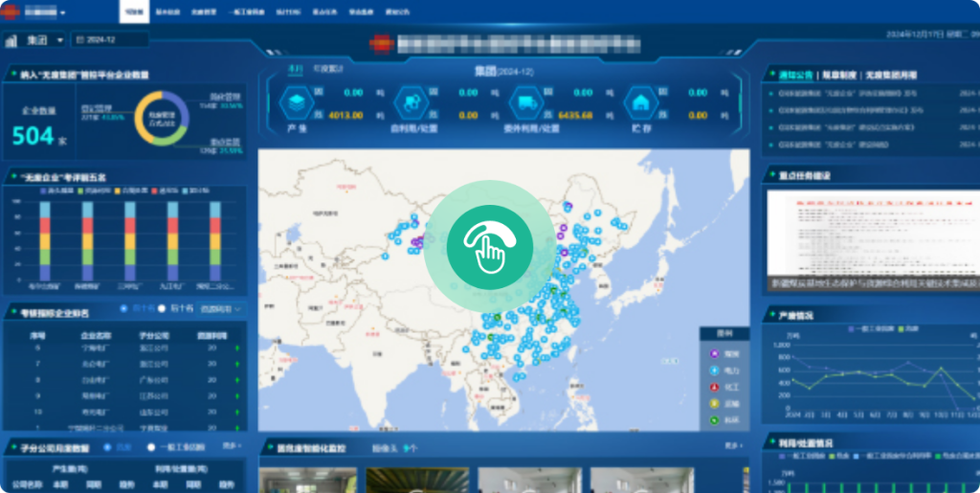The height and width of the screenshot is (493, 980).
Task: Select the 一般工业固废 radio option
Action: click(151, 447)
